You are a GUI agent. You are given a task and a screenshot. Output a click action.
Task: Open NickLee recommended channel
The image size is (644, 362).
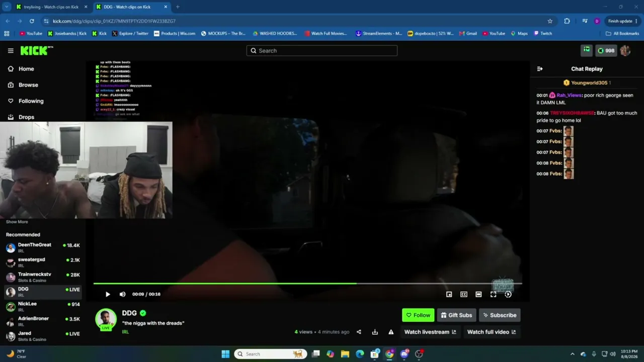tap(43, 306)
